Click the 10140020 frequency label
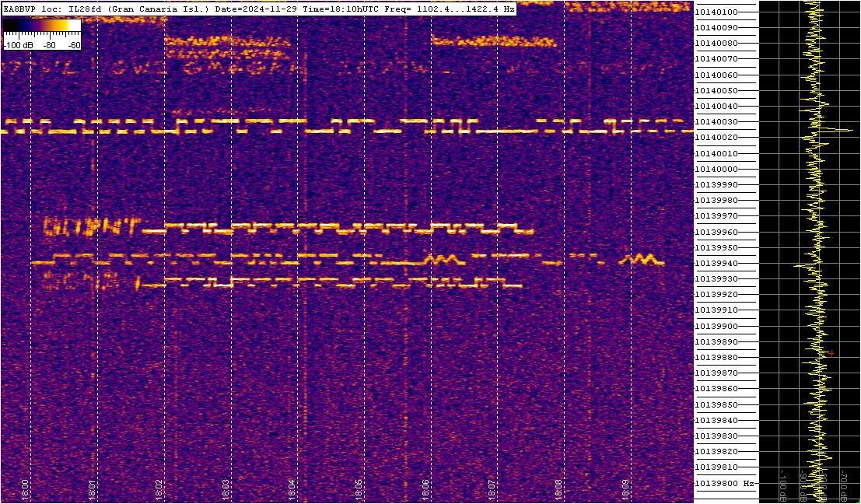The width and height of the screenshot is (861, 504). pyautogui.click(x=716, y=137)
